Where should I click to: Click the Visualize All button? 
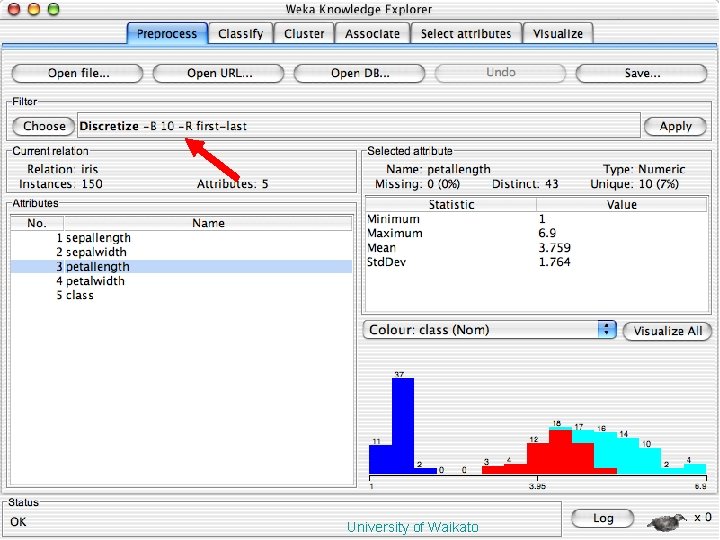point(668,331)
